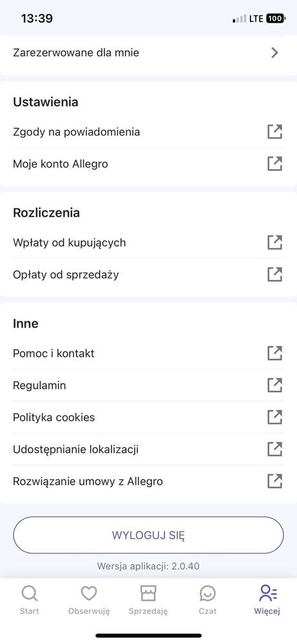Tap external link icon beside Regulamin
Viewport: 297px width, 644px height.
coord(275,385)
